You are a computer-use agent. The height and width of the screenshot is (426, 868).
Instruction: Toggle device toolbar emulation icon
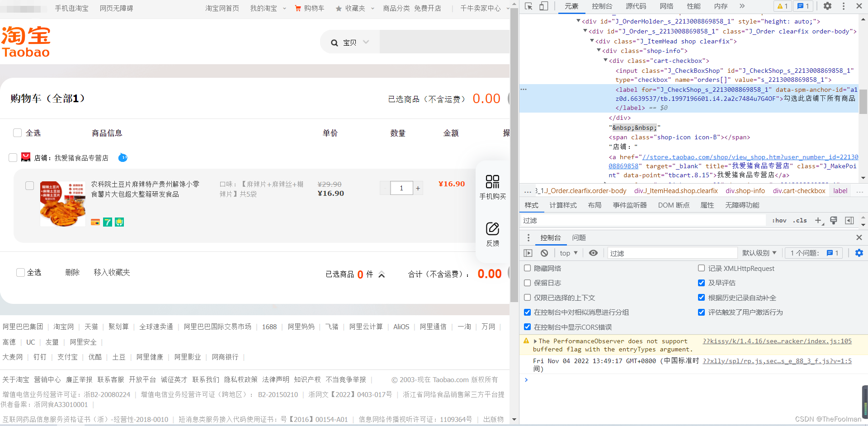544,6
